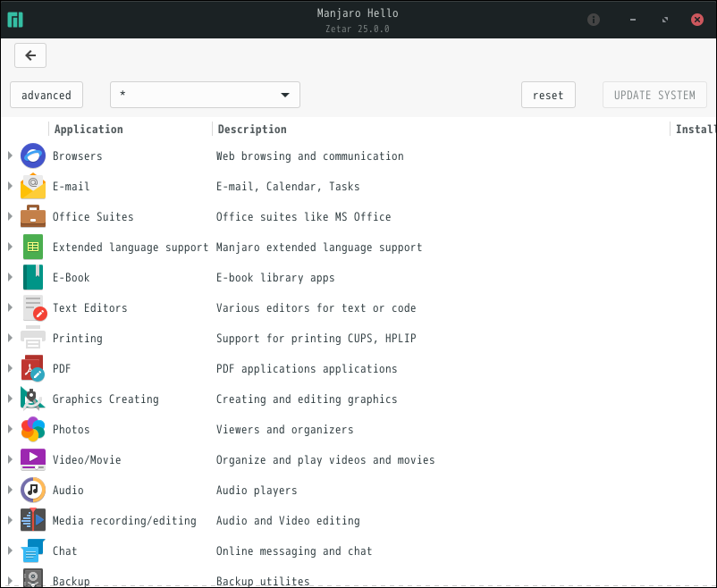Expand the Audio group
Image resolution: width=717 pixels, height=588 pixels.
10,491
